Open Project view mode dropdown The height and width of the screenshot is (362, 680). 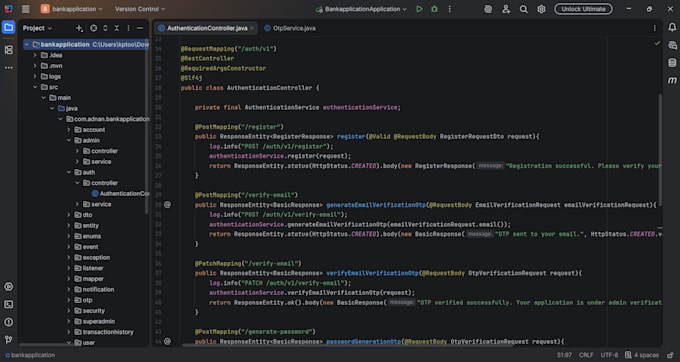(37, 28)
